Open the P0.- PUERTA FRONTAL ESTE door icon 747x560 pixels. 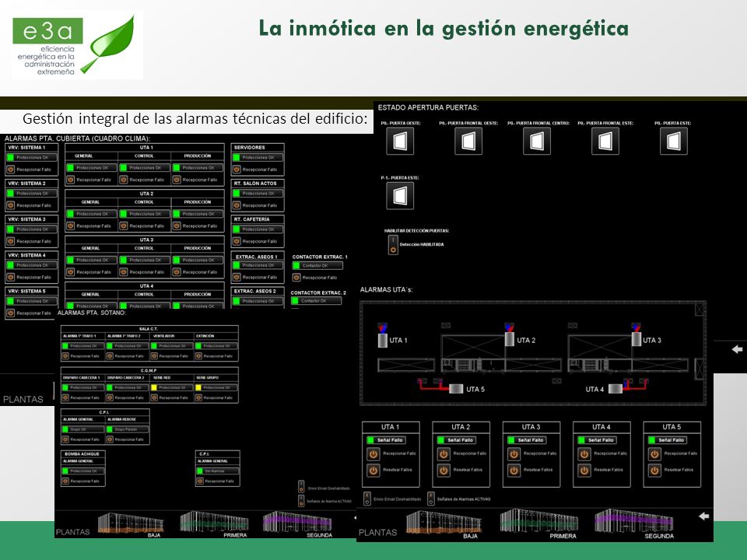point(605,141)
